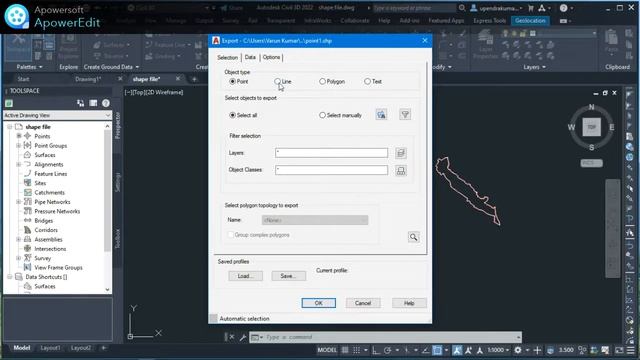Image resolution: width=640 pixels, height=360 pixels.
Task: Open the polygon topology Name dropdown
Action: tap(315, 220)
